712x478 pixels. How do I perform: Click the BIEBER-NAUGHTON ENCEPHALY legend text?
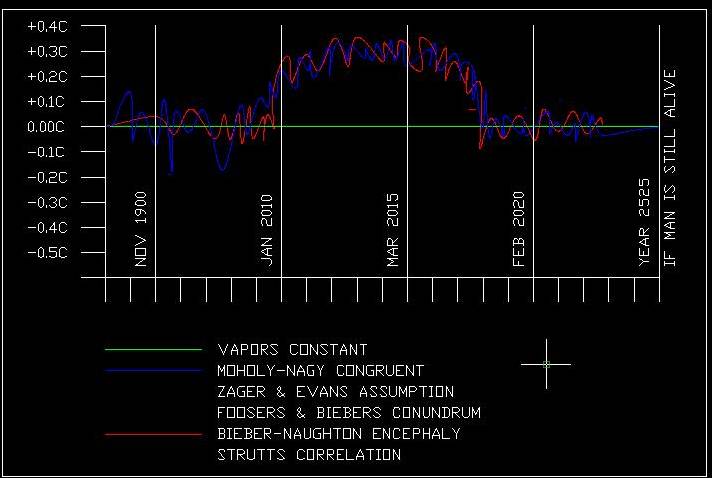(339, 434)
